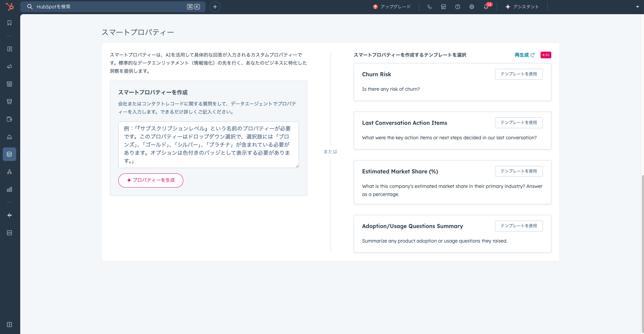
Task: Open the marketplace storefront icon
Action: click(443, 7)
